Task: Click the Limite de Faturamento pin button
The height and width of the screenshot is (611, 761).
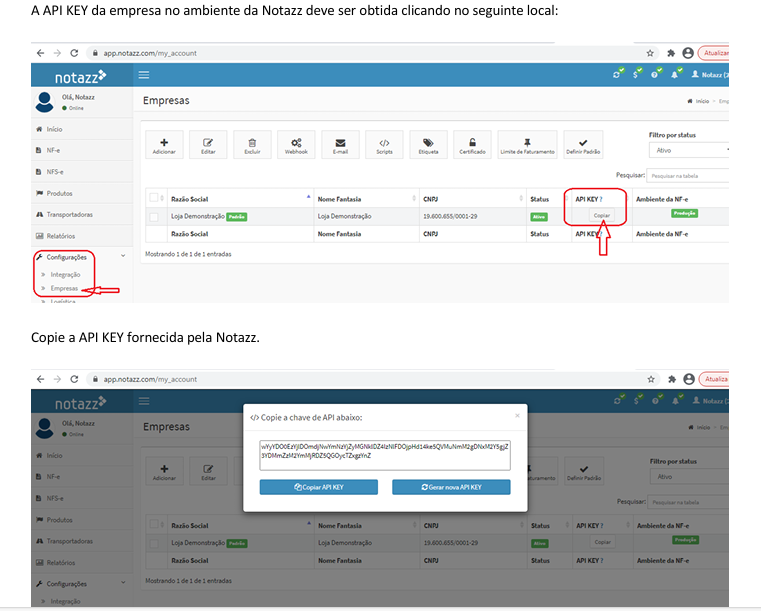Action: coord(527,145)
